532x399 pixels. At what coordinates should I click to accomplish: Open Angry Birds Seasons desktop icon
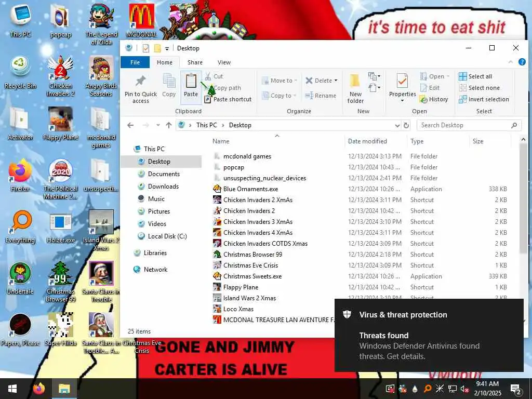click(101, 76)
